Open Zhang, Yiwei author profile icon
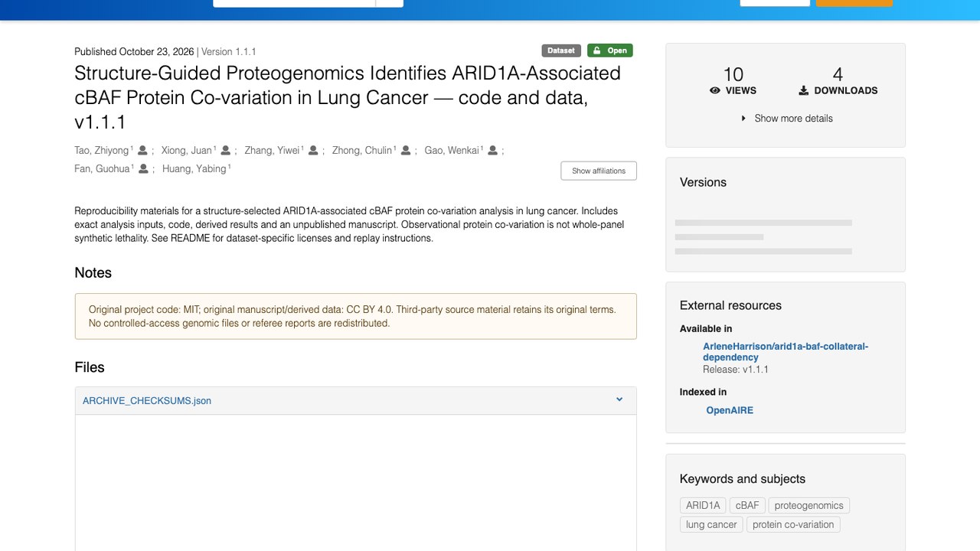This screenshot has width=980, height=551. pyautogui.click(x=313, y=151)
